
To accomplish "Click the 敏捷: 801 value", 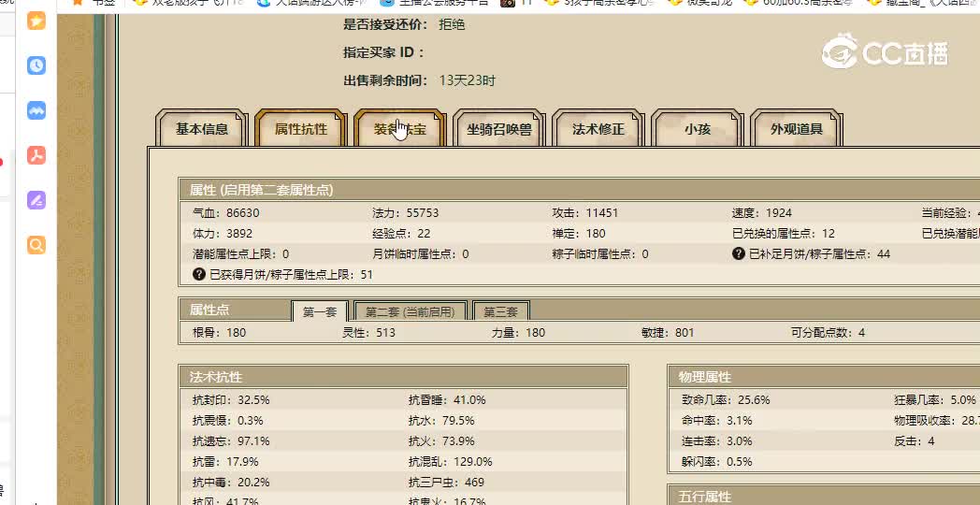I will pos(668,333).
